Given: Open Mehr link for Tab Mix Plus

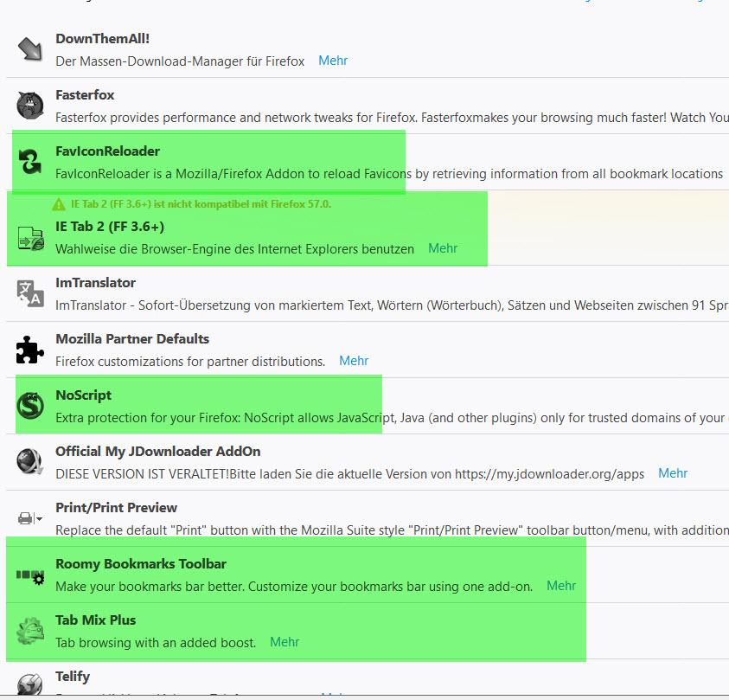Looking at the screenshot, I should (285, 642).
